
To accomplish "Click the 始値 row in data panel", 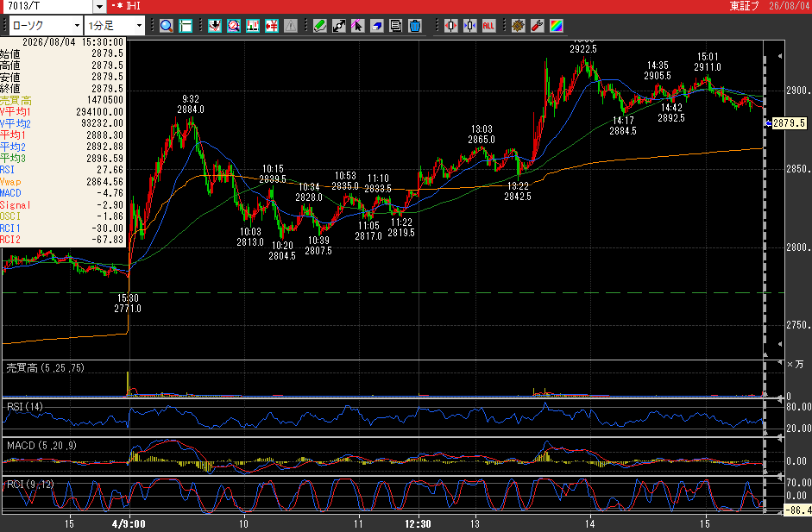I will pos(62,53).
